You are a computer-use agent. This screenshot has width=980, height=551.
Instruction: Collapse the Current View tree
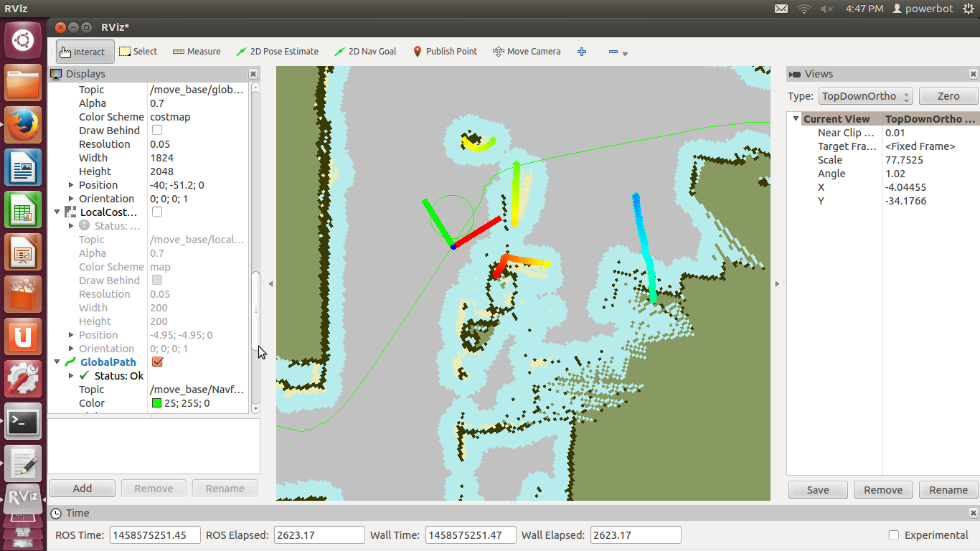(x=796, y=119)
